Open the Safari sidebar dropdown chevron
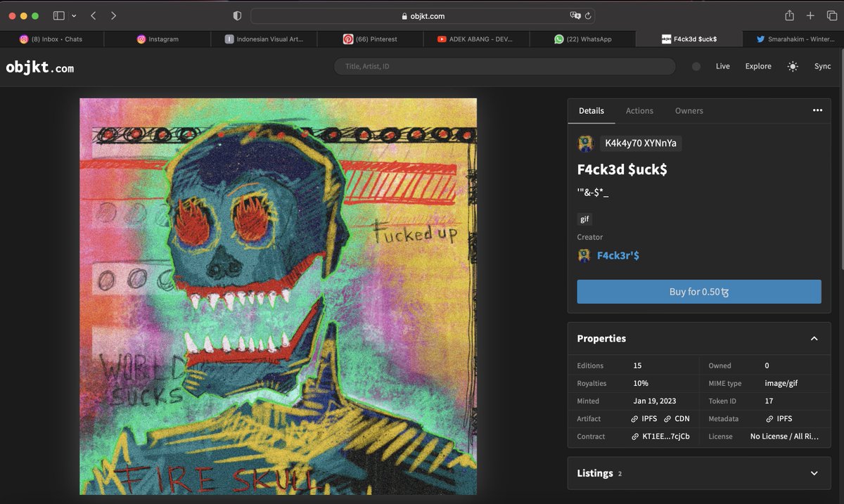This screenshot has height=504, width=844. pos(72,15)
